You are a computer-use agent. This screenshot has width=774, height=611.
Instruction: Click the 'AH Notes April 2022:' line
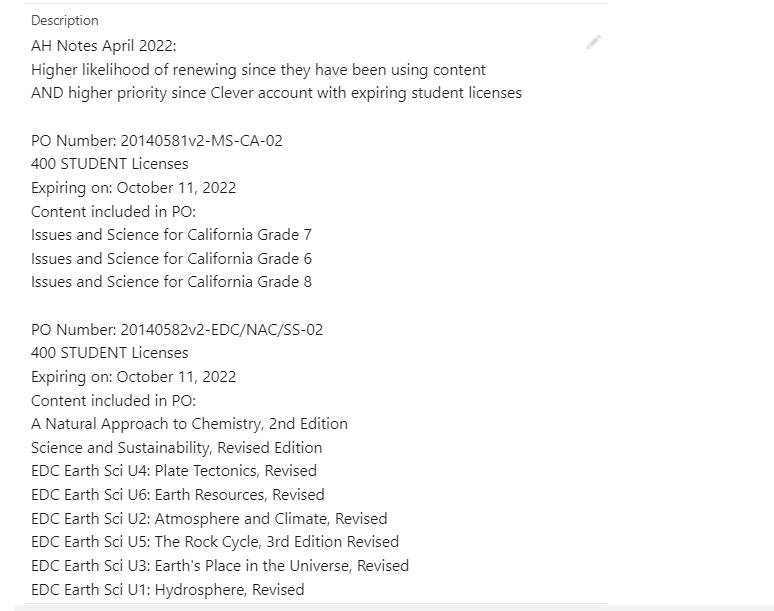pyautogui.click(x=104, y=46)
